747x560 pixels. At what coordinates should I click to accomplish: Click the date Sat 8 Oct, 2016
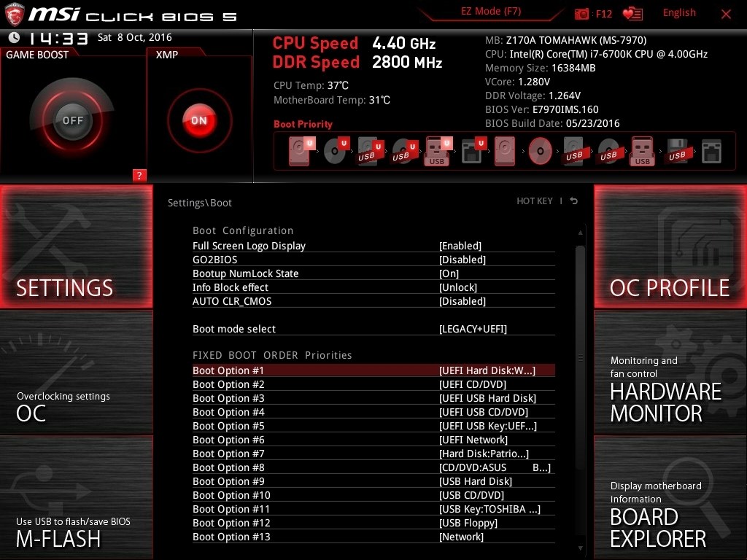(x=135, y=37)
